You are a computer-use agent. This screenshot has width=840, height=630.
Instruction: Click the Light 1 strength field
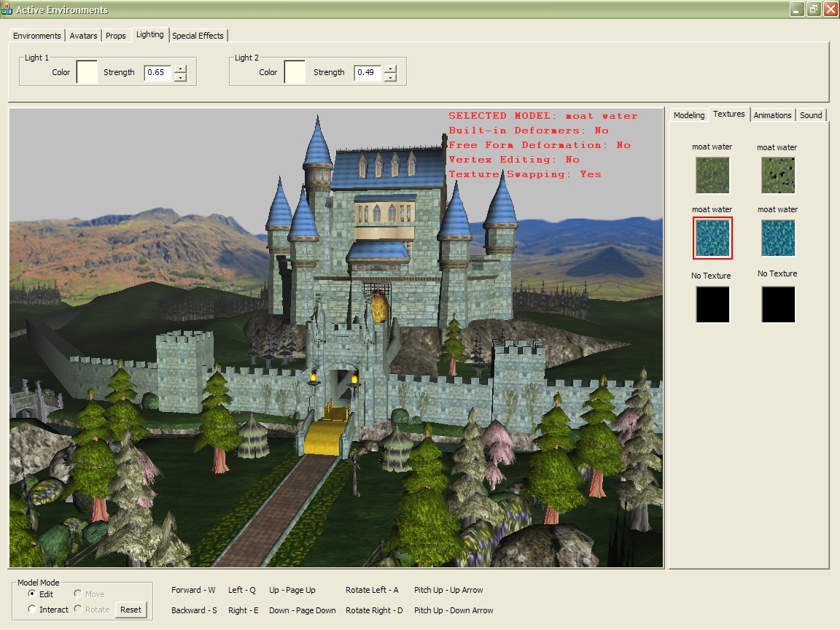coord(158,72)
